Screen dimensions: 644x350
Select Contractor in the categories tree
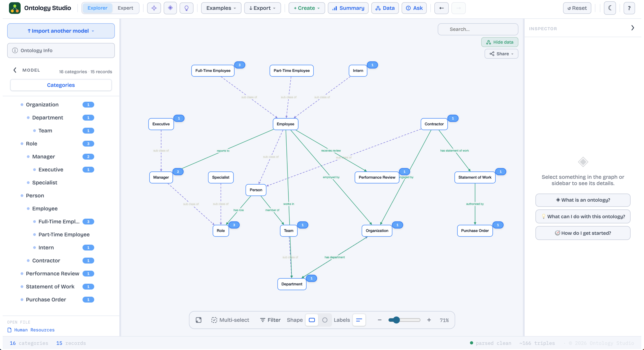pyautogui.click(x=46, y=260)
